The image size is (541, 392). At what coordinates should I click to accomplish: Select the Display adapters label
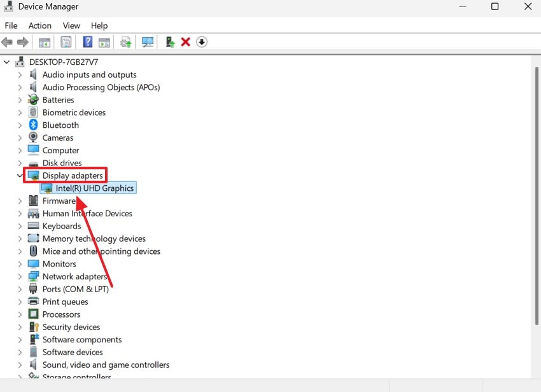coord(73,175)
